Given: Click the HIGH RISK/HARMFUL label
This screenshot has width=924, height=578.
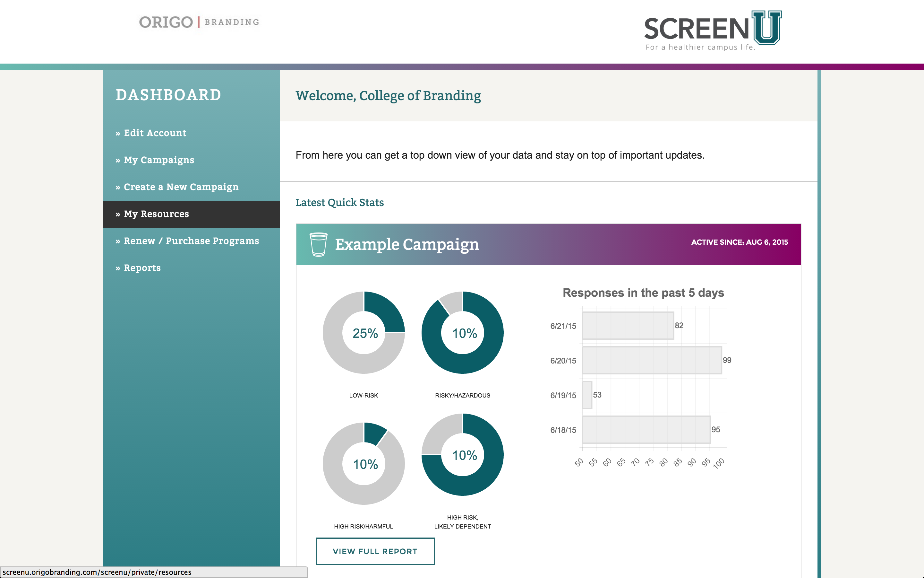Looking at the screenshot, I should [364, 527].
